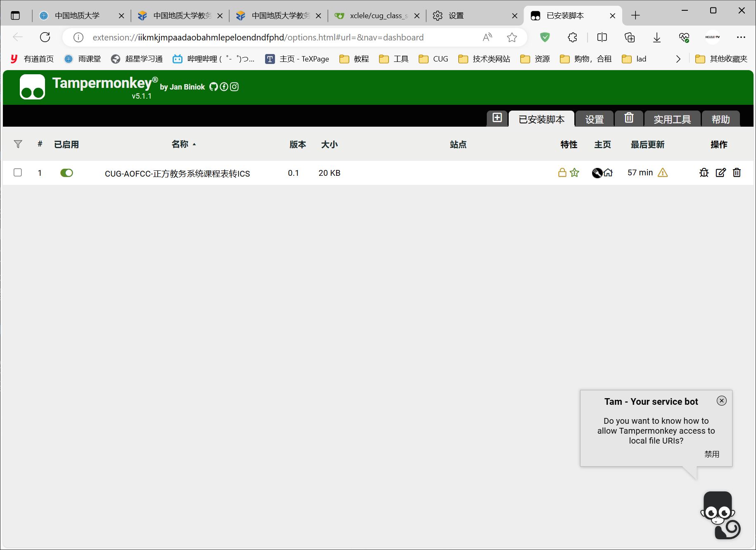Open the browser Collections icon

[630, 38]
